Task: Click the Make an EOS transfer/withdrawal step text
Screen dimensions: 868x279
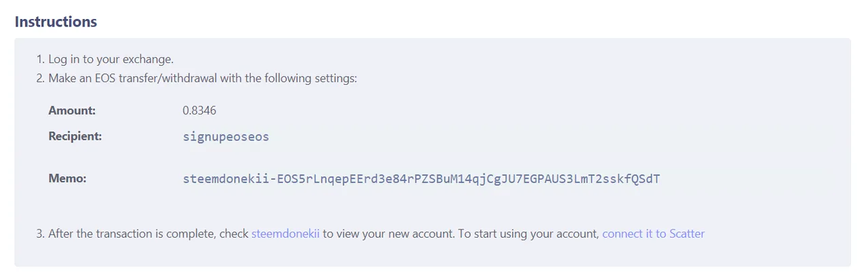Action: [203, 78]
